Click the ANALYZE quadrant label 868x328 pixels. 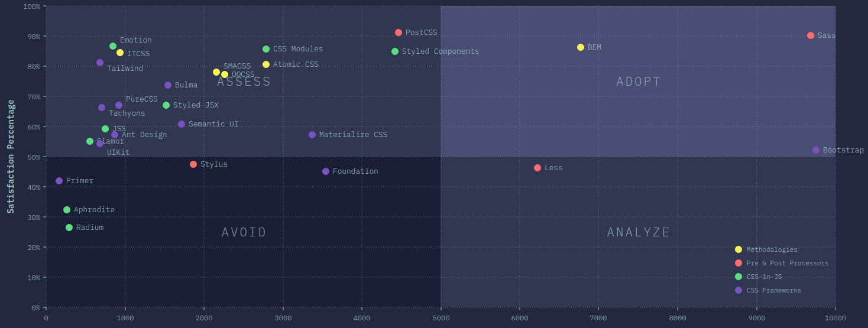(x=639, y=232)
